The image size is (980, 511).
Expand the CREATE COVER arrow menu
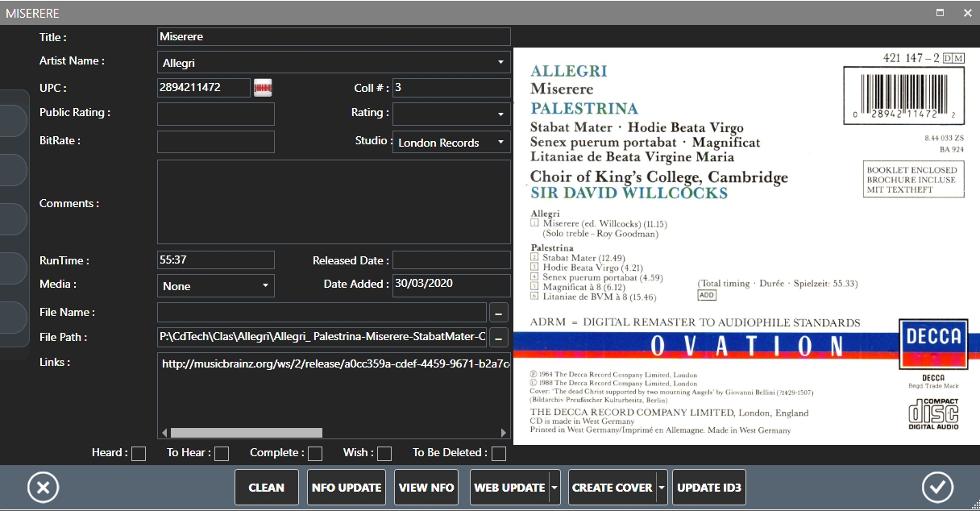[662, 488]
